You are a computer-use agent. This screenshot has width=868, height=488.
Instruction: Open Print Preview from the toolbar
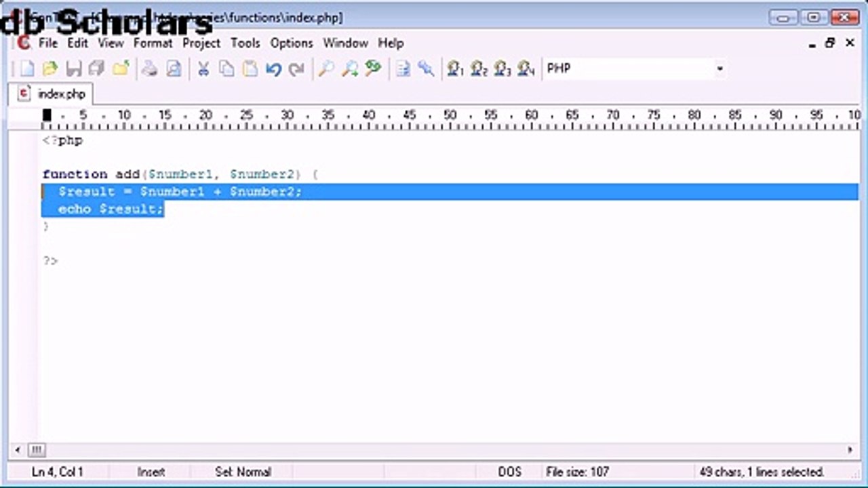(x=174, y=68)
